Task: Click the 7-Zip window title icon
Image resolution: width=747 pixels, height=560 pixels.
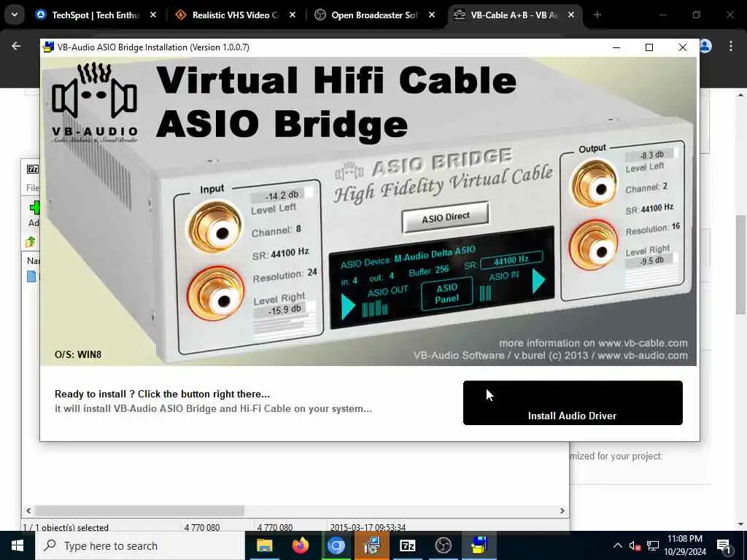Action: pyautogui.click(x=32, y=169)
